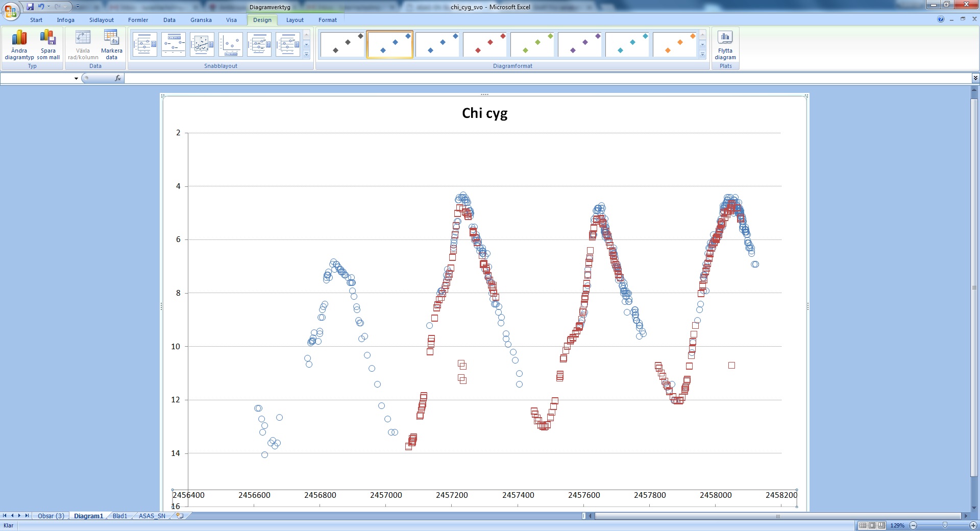Open the Name Box dropdown arrow
The width and height of the screenshot is (980, 531).
click(x=76, y=79)
